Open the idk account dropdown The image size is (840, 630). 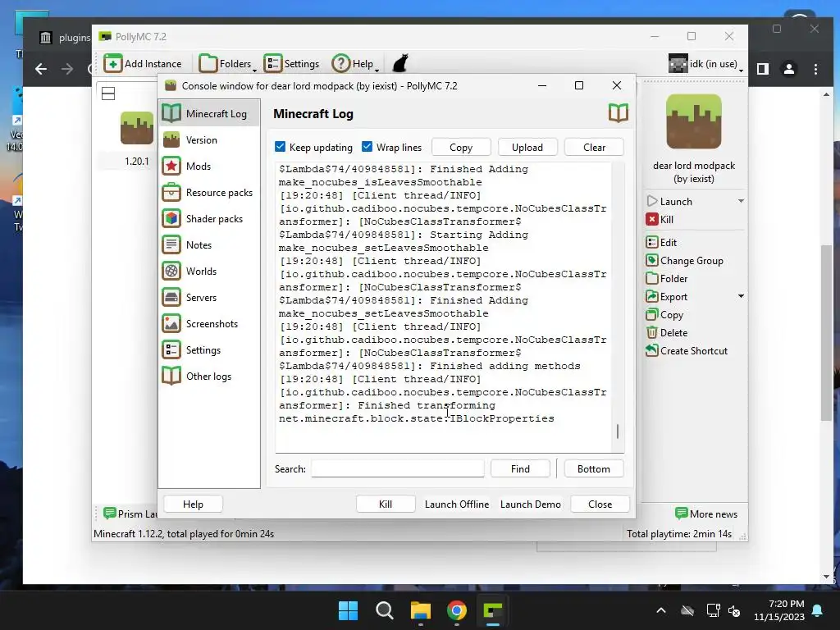click(706, 64)
